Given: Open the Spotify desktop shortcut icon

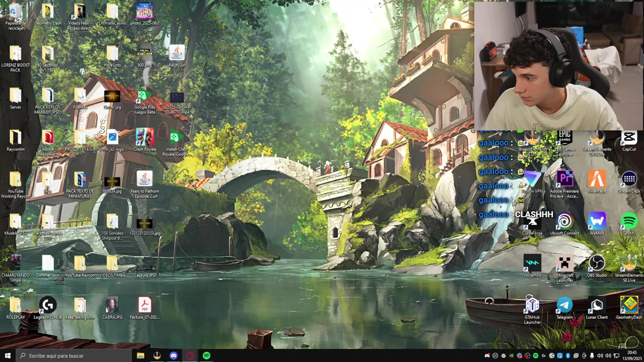Looking at the screenshot, I should [x=629, y=225].
